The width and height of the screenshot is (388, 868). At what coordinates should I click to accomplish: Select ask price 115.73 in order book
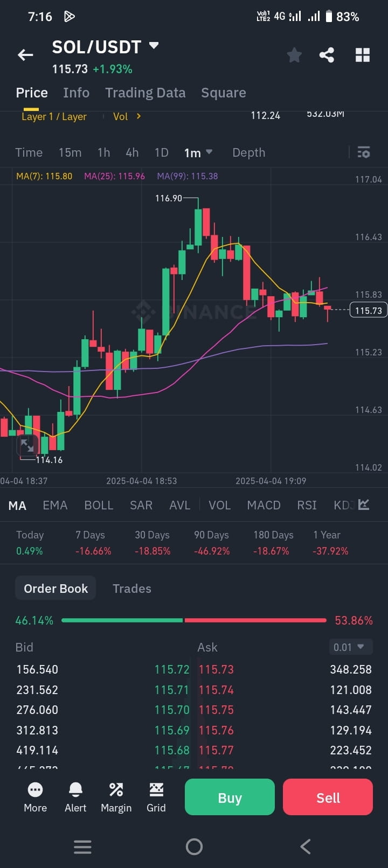click(x=216, y=669)
